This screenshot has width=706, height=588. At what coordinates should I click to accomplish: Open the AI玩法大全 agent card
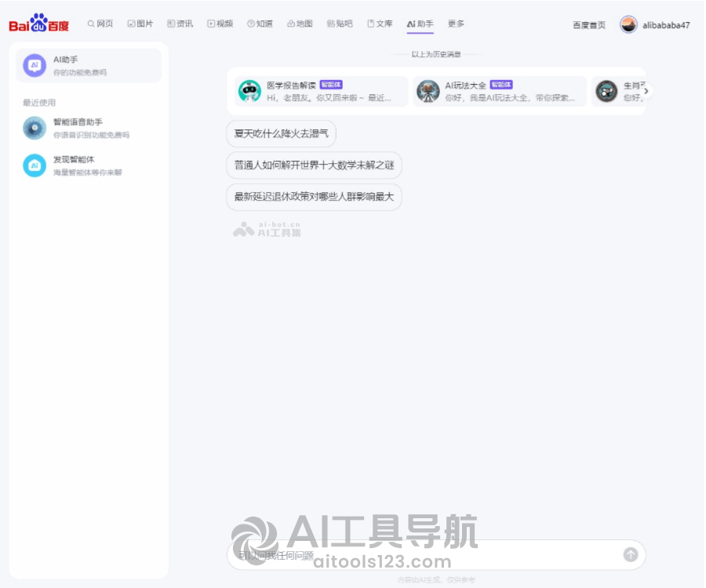500,91
